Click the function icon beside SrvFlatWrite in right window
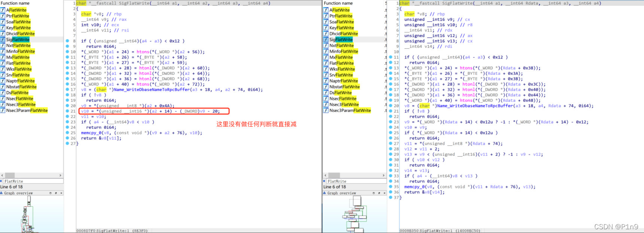This screenshot has width=644, height=233. pyautogui.click(x=326, y=75)
